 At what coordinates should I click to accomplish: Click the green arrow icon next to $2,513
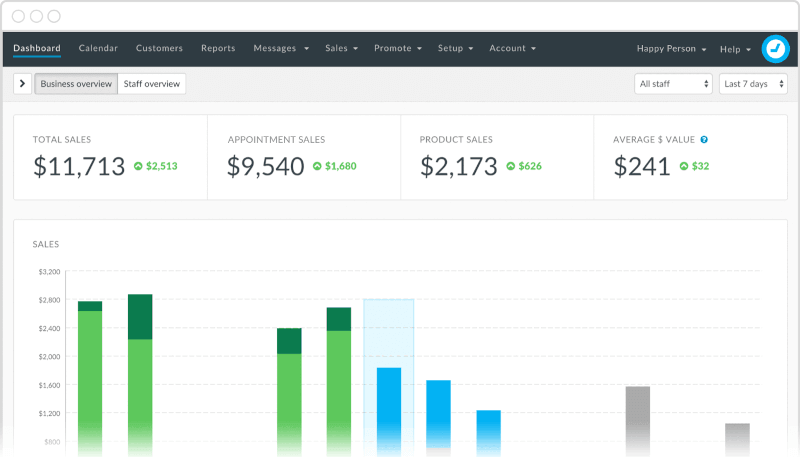pos(138,166)
